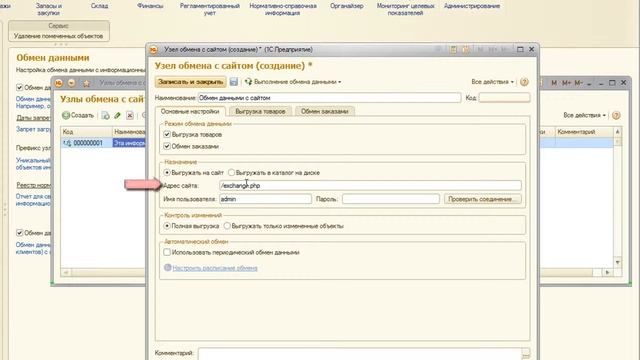This screenshot has height=360, width=640.
Task: Click the Пароль input field
Action: pos(391,199)
